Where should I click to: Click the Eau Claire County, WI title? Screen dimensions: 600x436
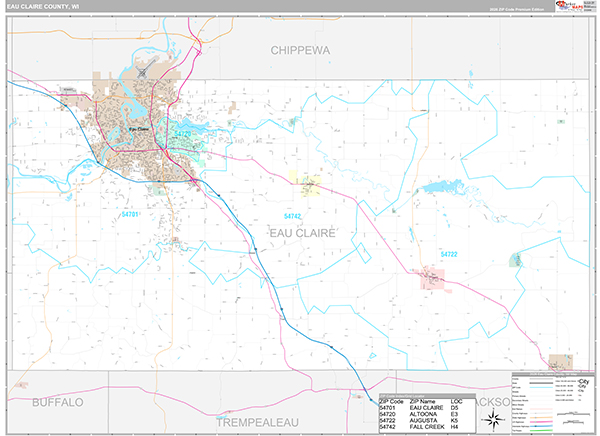tap(47, 6)
